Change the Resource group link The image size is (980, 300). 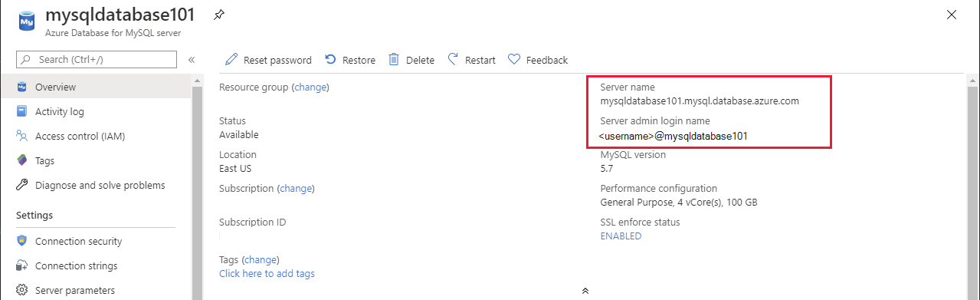[310, 87]
